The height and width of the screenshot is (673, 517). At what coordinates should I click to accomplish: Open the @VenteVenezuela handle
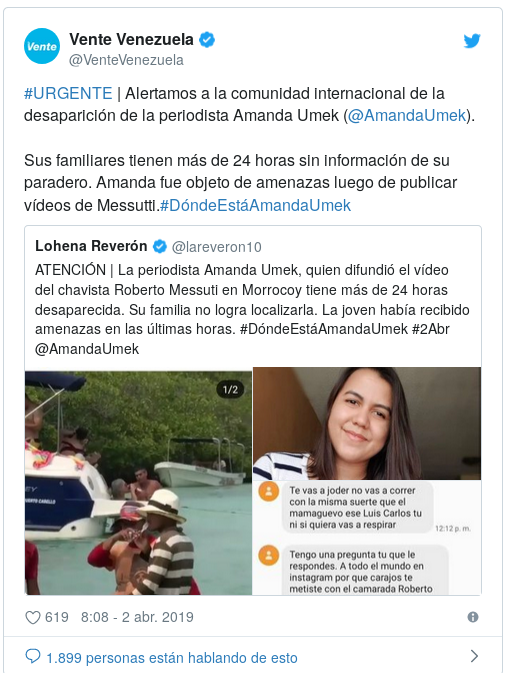point(126,60)
